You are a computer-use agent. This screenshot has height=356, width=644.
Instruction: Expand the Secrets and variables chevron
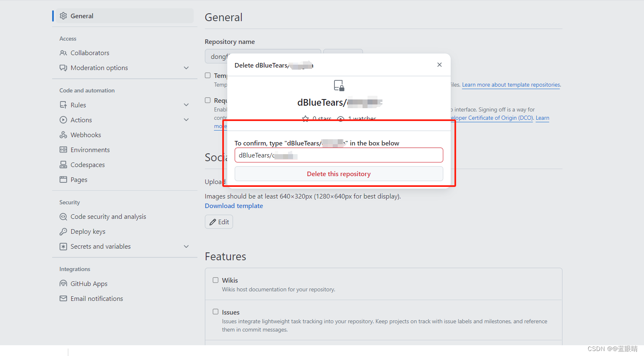(186, 246)
